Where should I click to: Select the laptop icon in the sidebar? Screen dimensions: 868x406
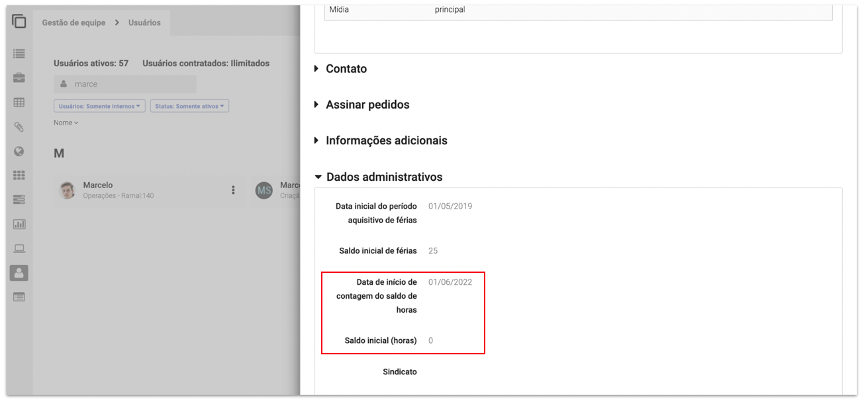click(19, 249)
